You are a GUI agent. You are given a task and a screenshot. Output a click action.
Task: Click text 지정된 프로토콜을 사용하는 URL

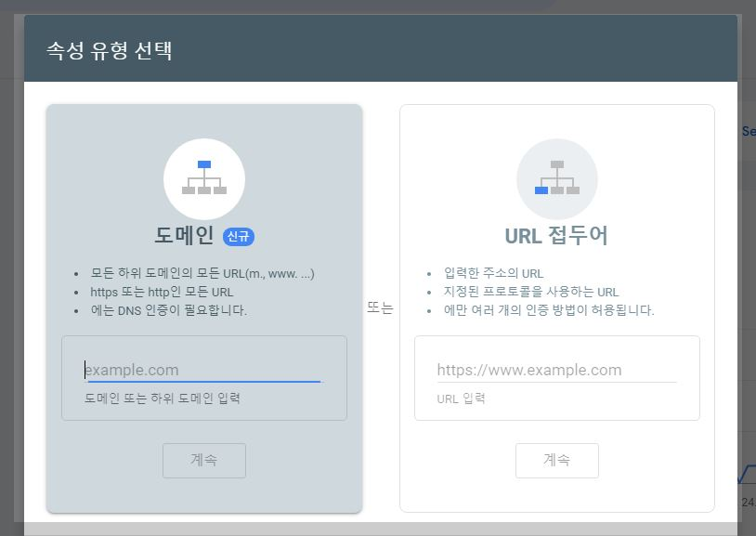click(531, 292)
